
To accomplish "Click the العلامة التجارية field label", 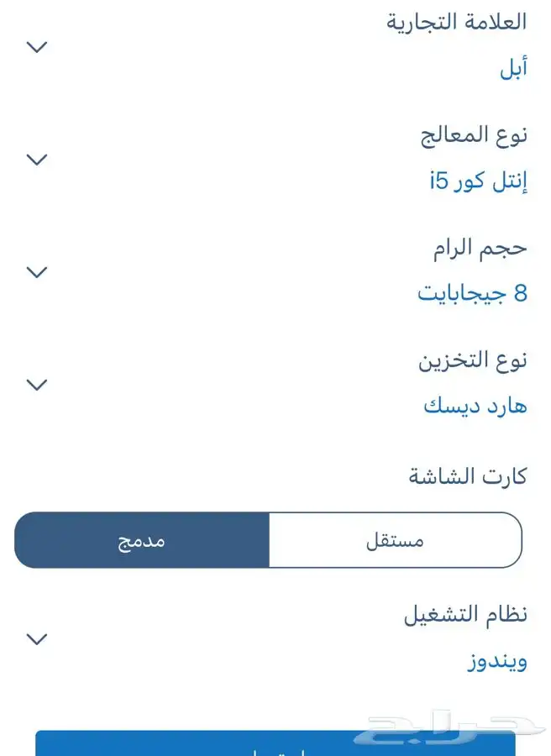I will pos(456,22).
